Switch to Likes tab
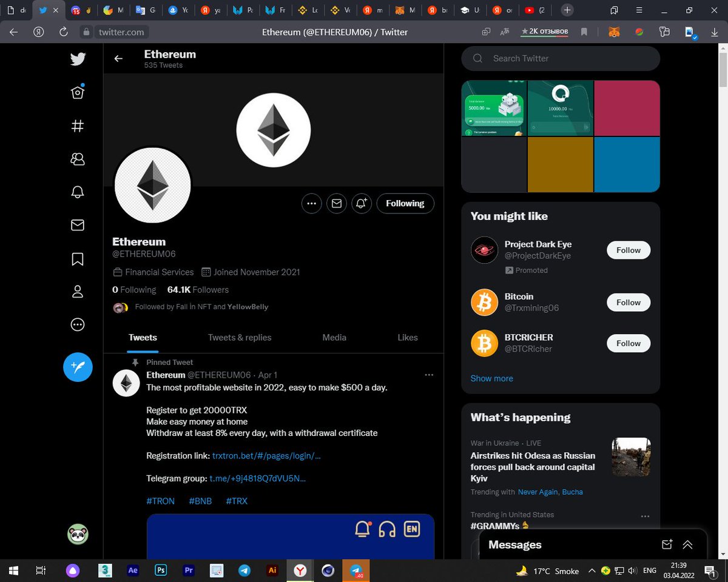 pyautogui.click(x=408, y=337)
